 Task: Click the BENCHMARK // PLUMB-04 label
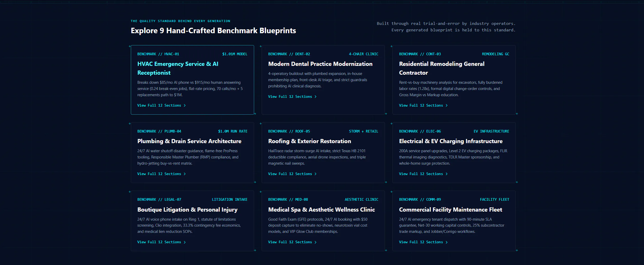pos(159,131)
